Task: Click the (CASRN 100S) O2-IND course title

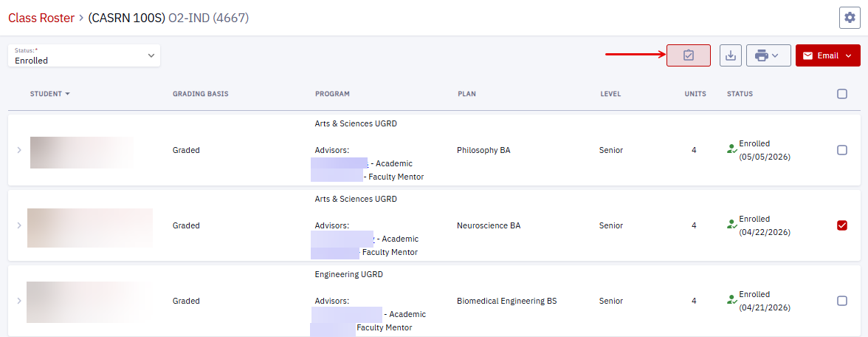Action: (168, 18)
